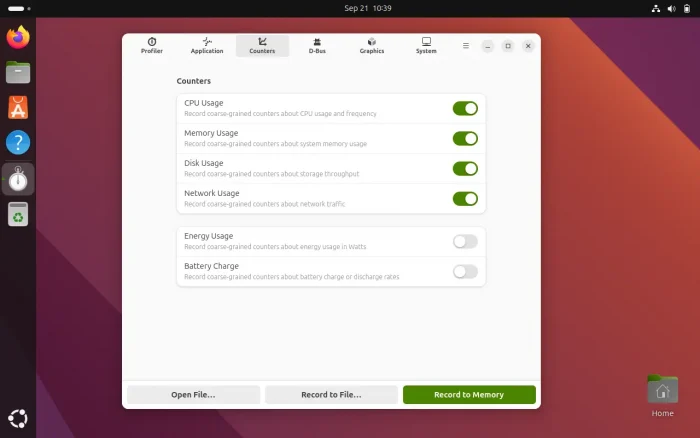Click the Battery Charge row title

coord(211,266)
